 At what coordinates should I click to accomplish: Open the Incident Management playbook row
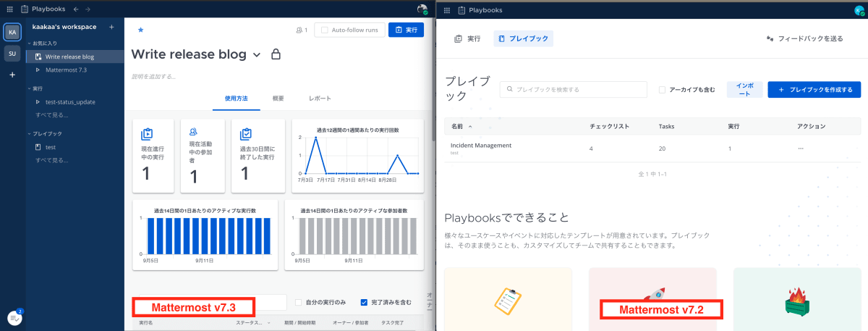652,148
